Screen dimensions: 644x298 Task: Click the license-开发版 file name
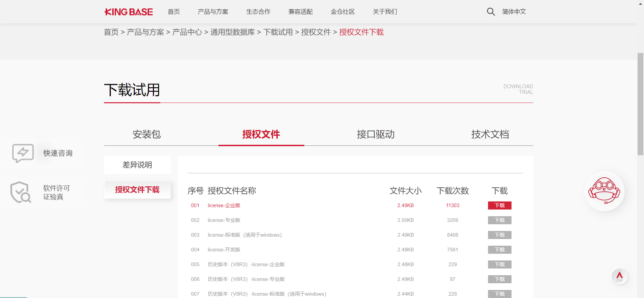(224, 250)
